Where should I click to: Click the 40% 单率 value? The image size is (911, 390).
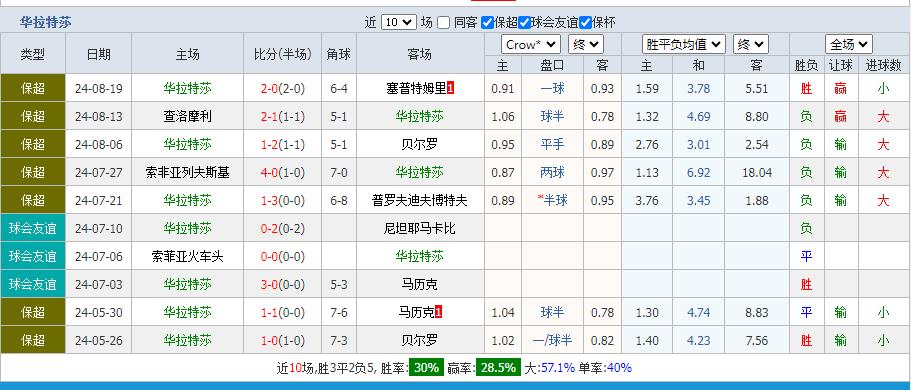point(619,368)
